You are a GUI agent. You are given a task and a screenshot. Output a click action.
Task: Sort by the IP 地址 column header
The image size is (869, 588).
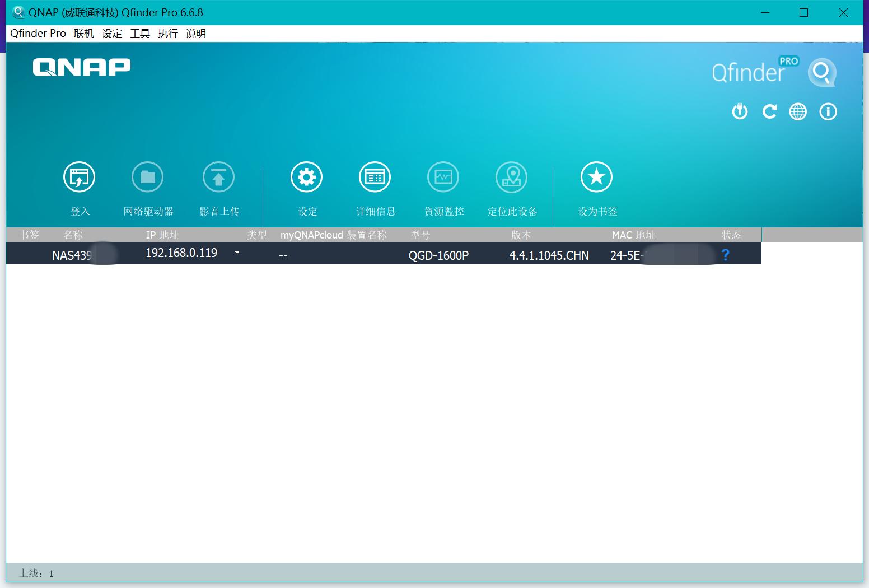(162, 235)
